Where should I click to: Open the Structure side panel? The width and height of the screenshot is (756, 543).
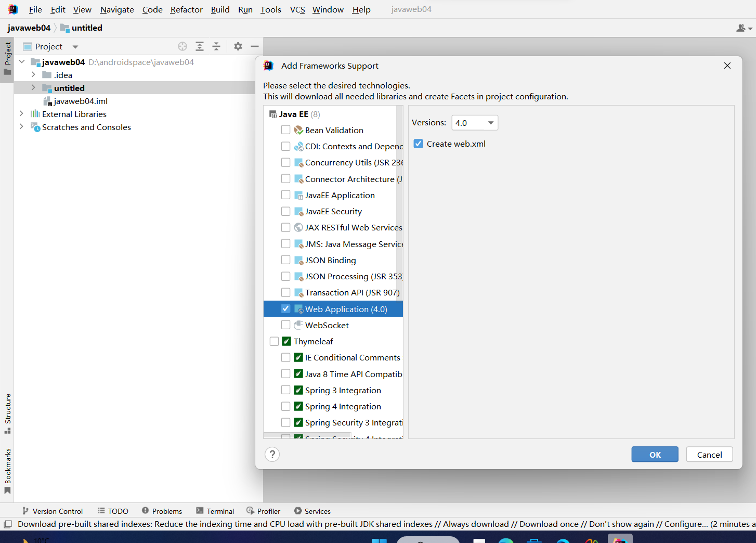(7, 413)
